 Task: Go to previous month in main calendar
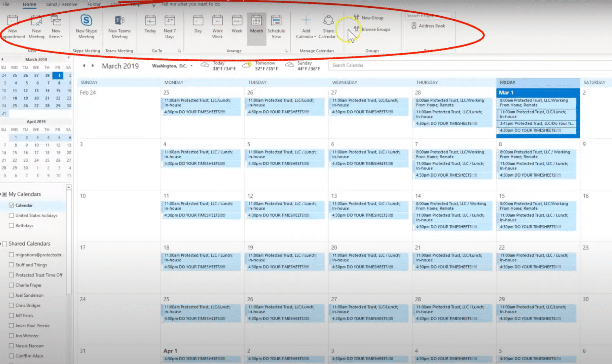pyautogui.click(x=84, y=65)
